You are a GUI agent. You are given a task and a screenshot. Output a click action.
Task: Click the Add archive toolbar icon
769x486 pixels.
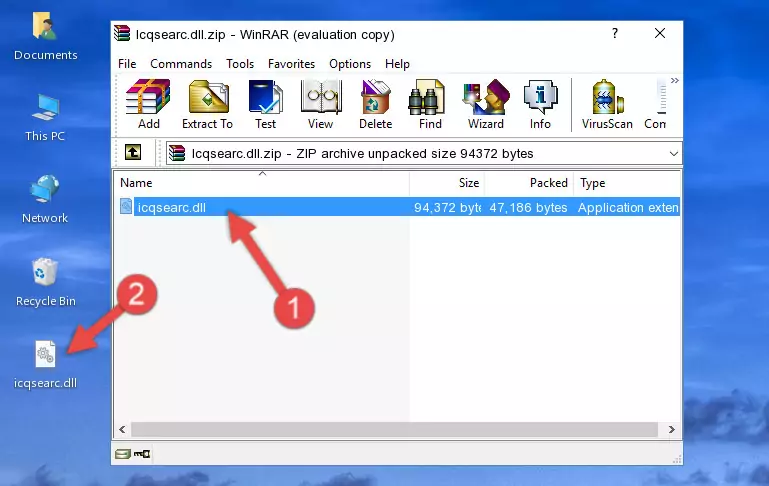coord(148,104)
